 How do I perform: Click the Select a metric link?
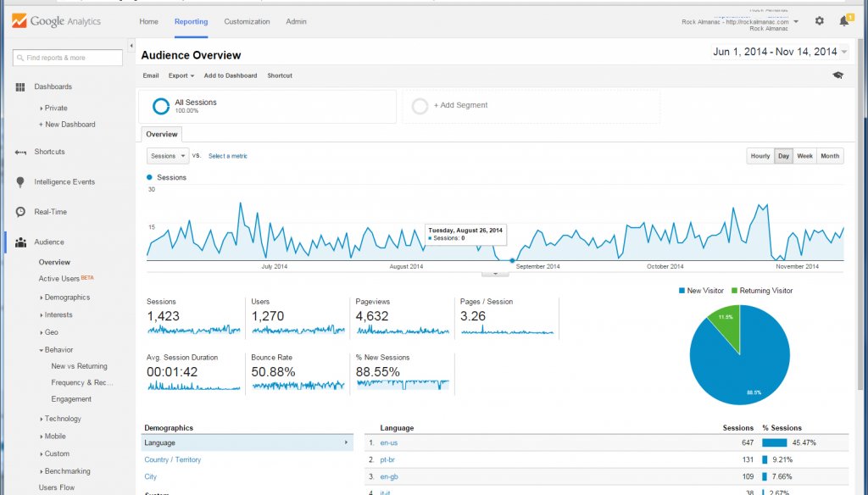pyautogui.click(x=228, y=156)
